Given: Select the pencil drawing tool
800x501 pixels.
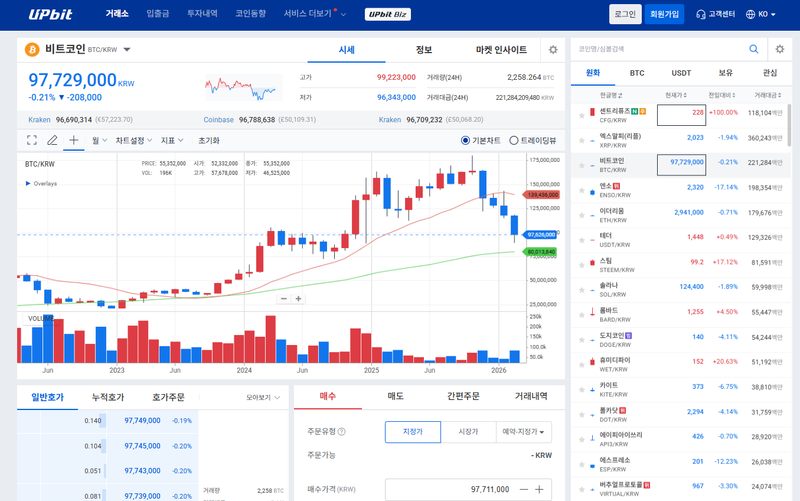Looking at the screenshot, I should coord(53,141).
